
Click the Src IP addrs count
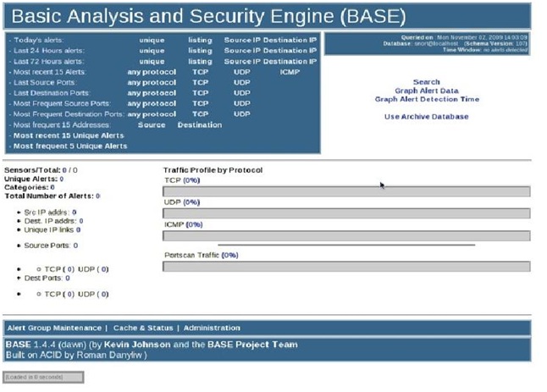pos(74,212)
